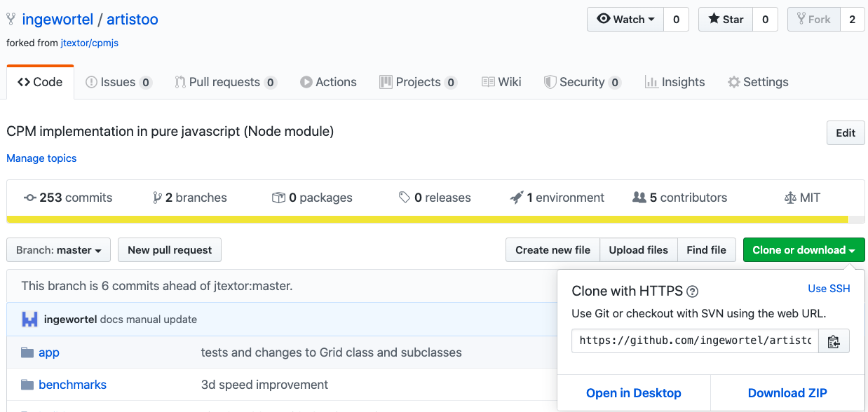Click Create new file button
This screenshot has height=412, width=868.
point(552,250)
